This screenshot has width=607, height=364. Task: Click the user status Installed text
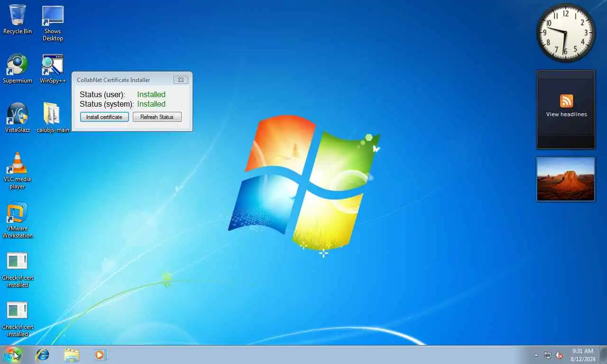(151, 94)
